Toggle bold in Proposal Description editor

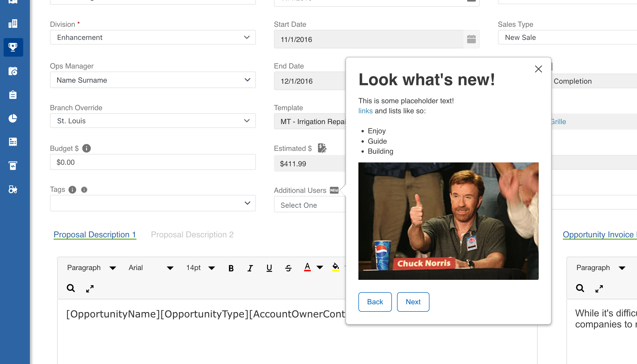(231, 268)
